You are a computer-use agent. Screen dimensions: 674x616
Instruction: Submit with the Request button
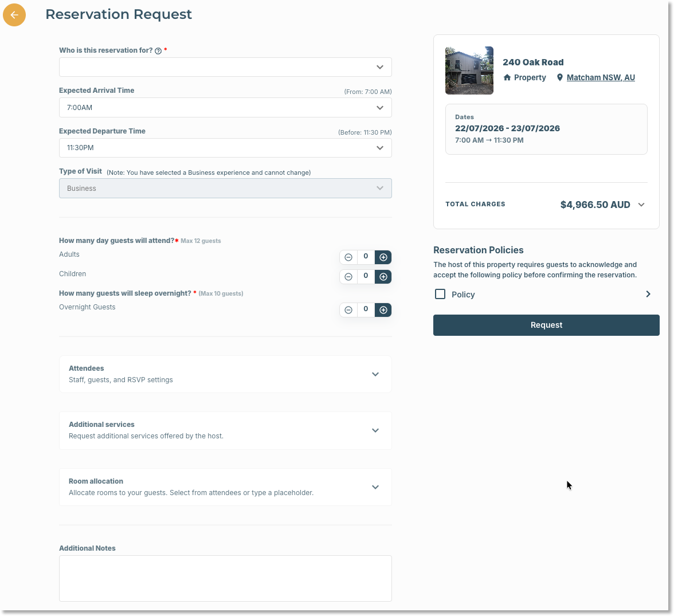tap(546, 325)
